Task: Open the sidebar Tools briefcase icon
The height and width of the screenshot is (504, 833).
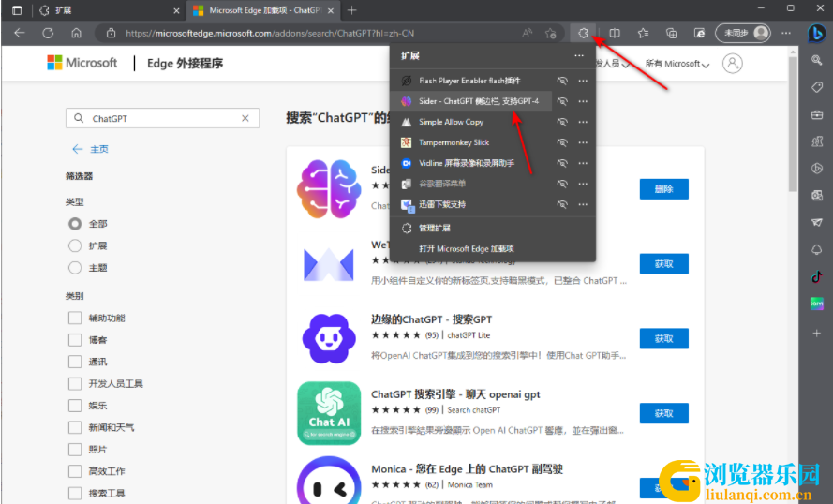Action: (817, 114)
